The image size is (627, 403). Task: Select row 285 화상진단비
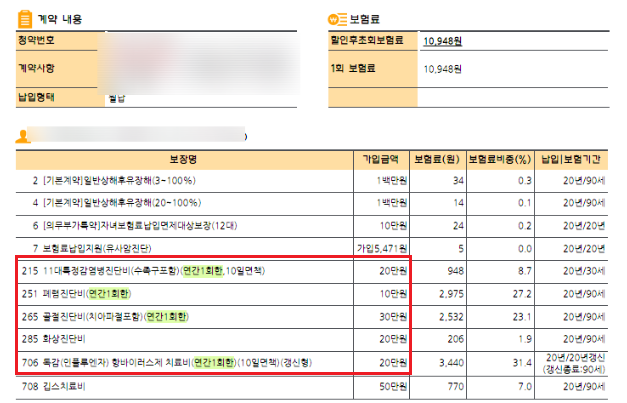pos(312,339)
